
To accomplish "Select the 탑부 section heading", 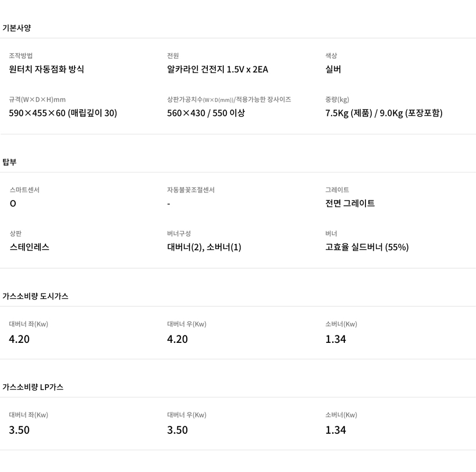I will coord(10,162).
